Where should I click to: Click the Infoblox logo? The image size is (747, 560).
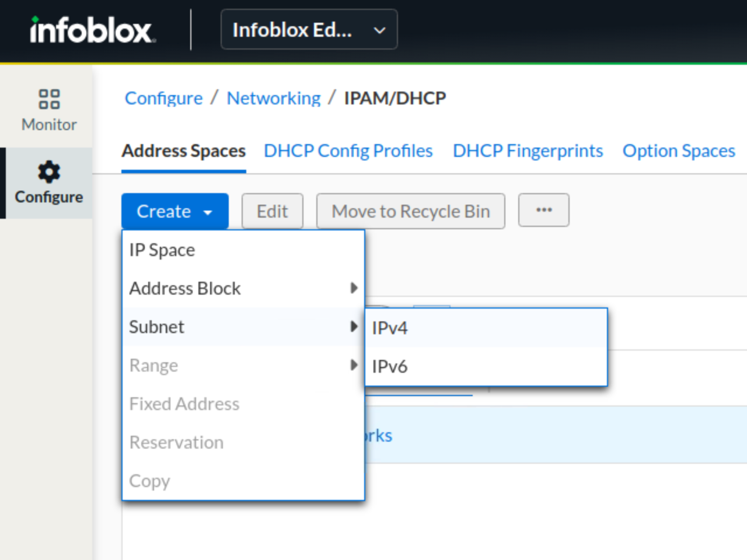pos(92,30)
